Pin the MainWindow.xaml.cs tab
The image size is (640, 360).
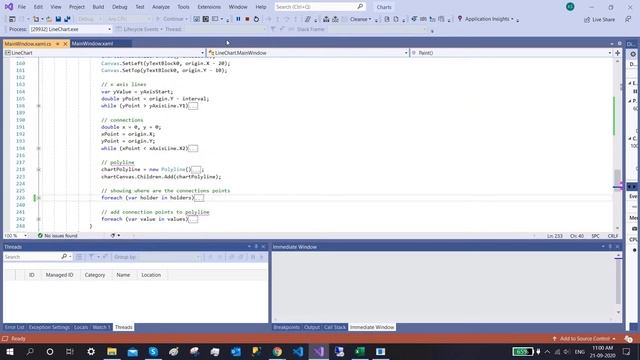(x=58, y=44)
